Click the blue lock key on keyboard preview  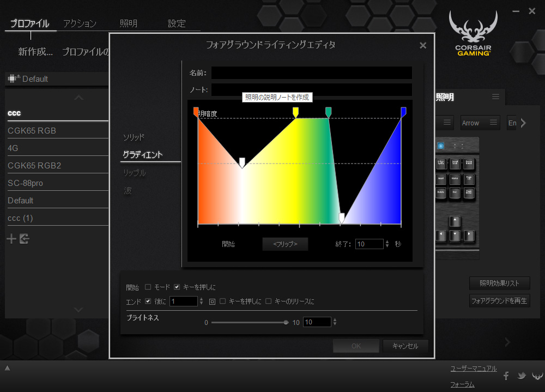point(440,146)
